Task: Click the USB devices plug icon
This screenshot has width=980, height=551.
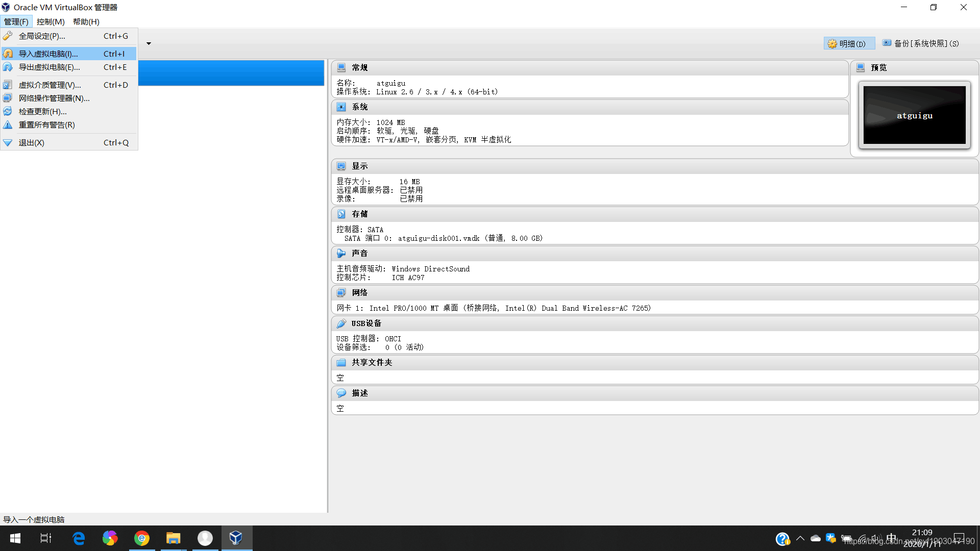Action: click(341, 323)
